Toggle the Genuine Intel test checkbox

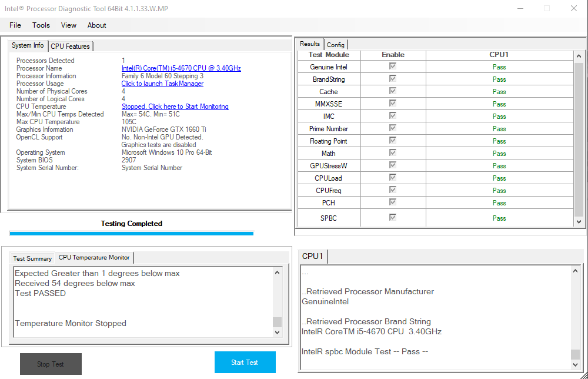393,66
